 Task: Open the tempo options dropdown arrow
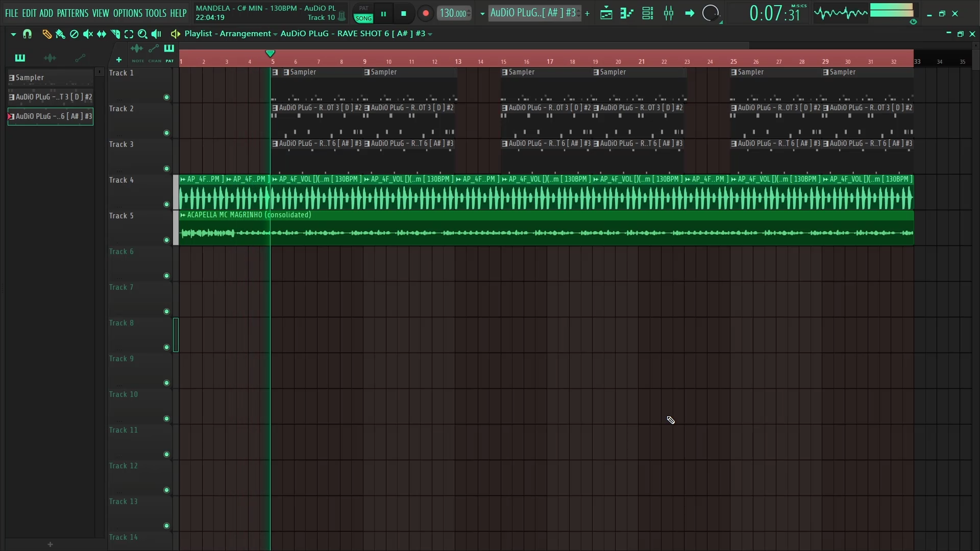482,13
